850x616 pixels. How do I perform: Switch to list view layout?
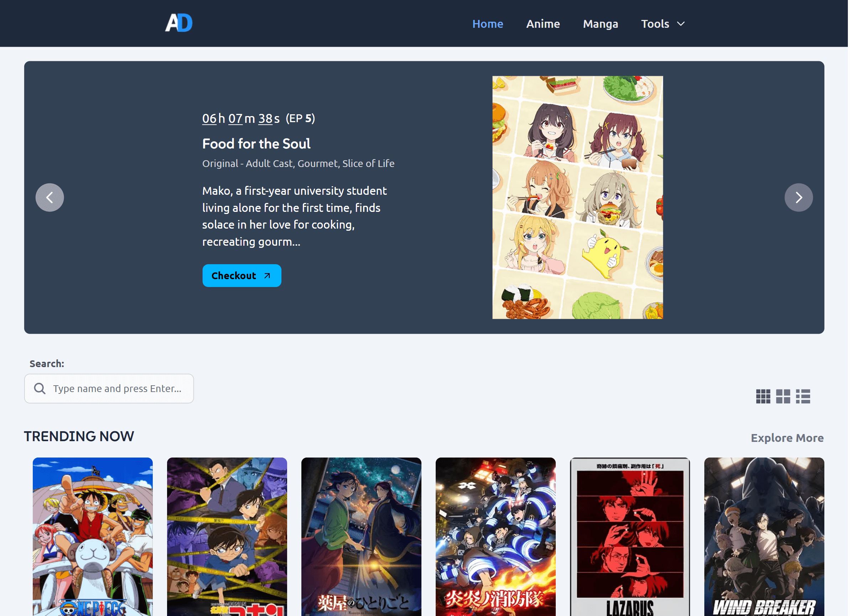803,396
